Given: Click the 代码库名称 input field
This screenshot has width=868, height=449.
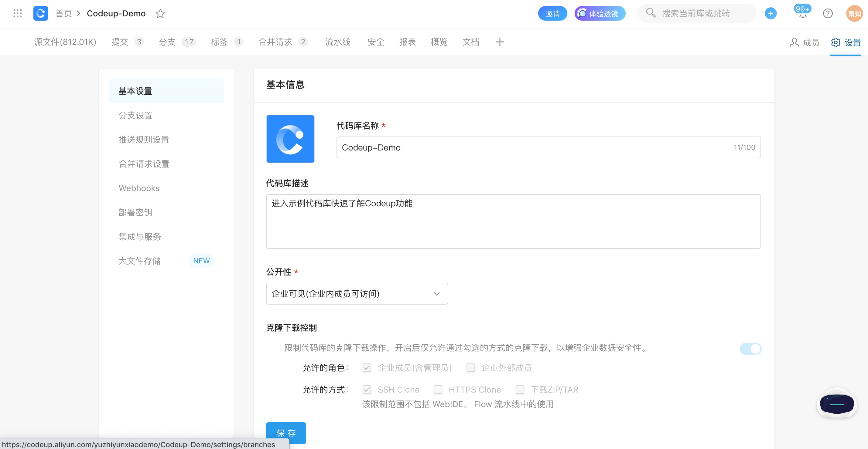Looking at the screenshot, I should pos(548,147).
